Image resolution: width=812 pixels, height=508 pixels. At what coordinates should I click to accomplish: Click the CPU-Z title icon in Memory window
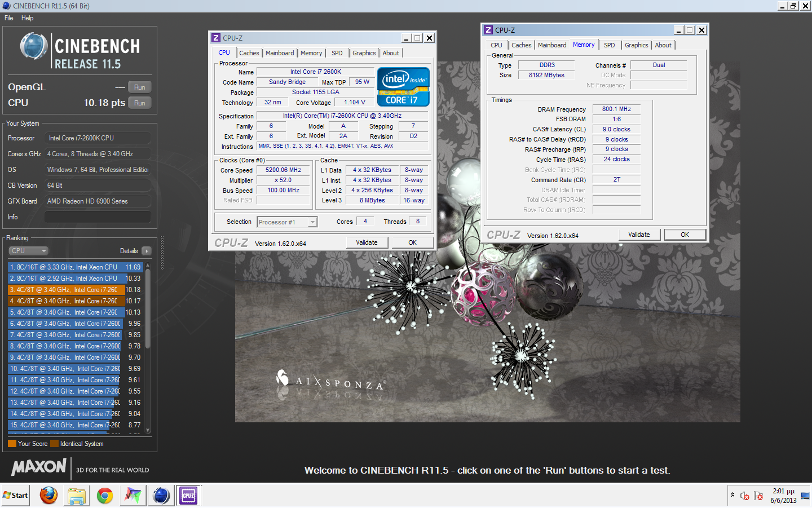pos(488,30)
